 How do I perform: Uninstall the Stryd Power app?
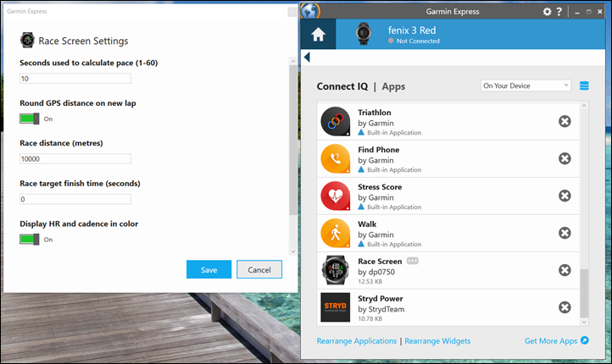pyautogui.click(x=565, y=307)
